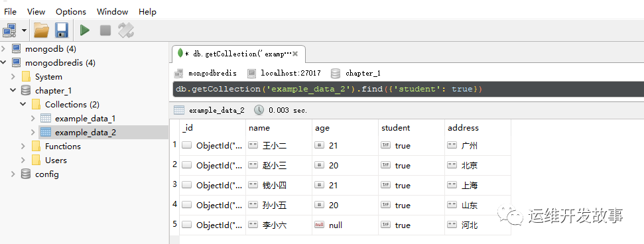Screen dimensions: 644x244
Task: Open the Help menu
Action: 147,12
